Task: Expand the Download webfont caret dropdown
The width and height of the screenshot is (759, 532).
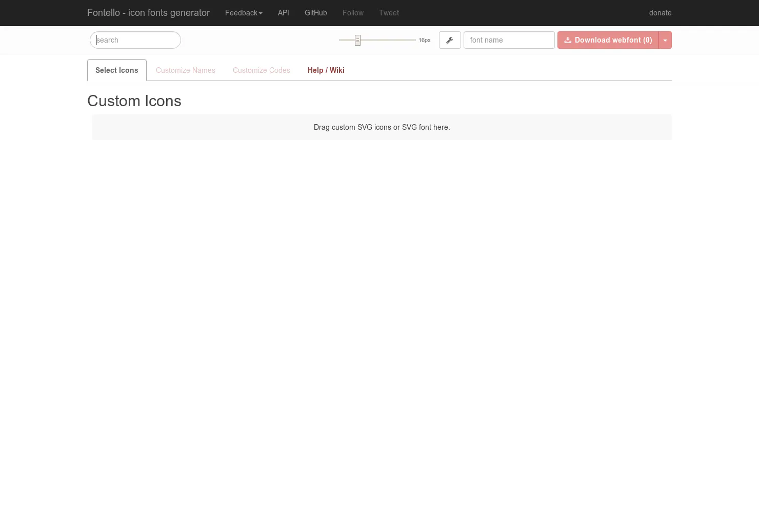Action: (665, 40)
